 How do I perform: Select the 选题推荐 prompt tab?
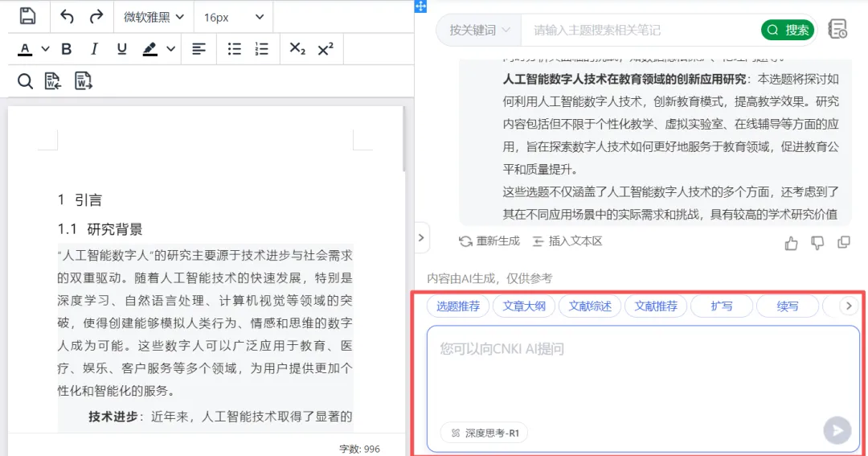[x=457, y=306]
